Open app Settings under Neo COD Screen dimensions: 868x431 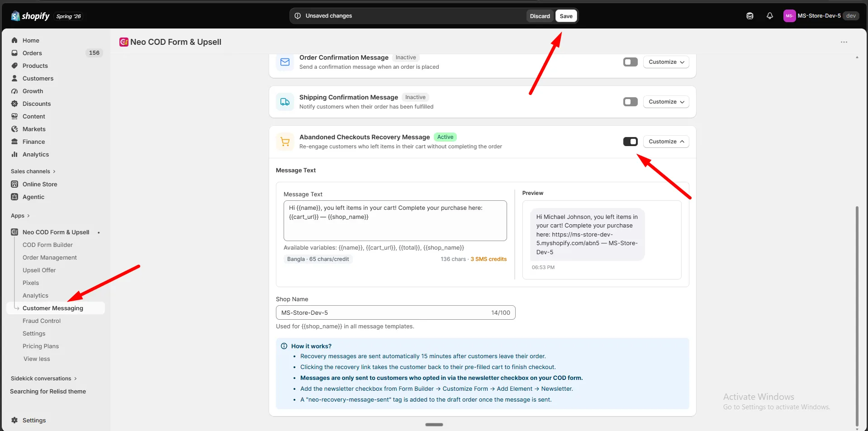[34, 333]
